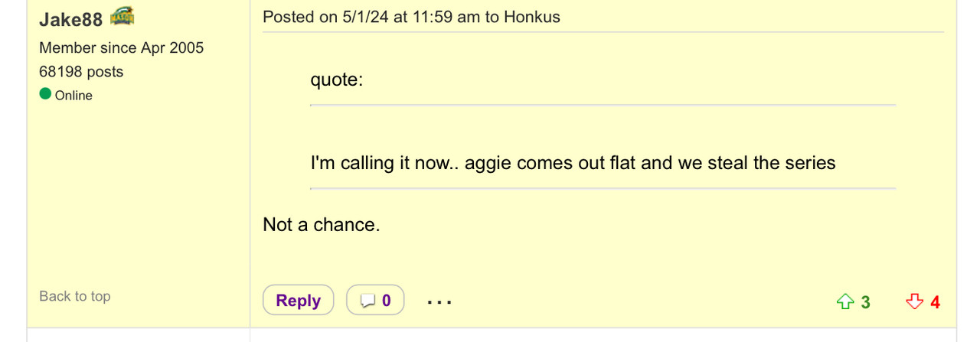Click the Honkus name in post header
980x342 pixels.
coord(531,17)
